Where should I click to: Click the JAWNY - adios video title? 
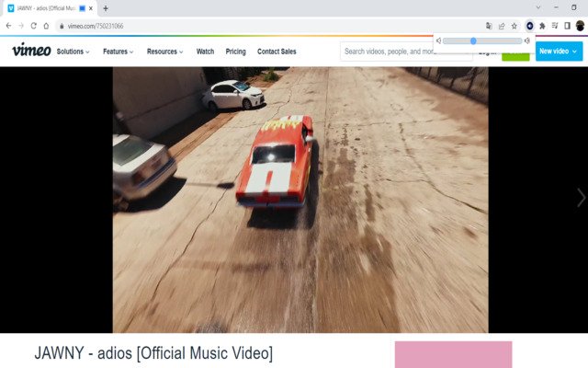[x=153, y=353]
